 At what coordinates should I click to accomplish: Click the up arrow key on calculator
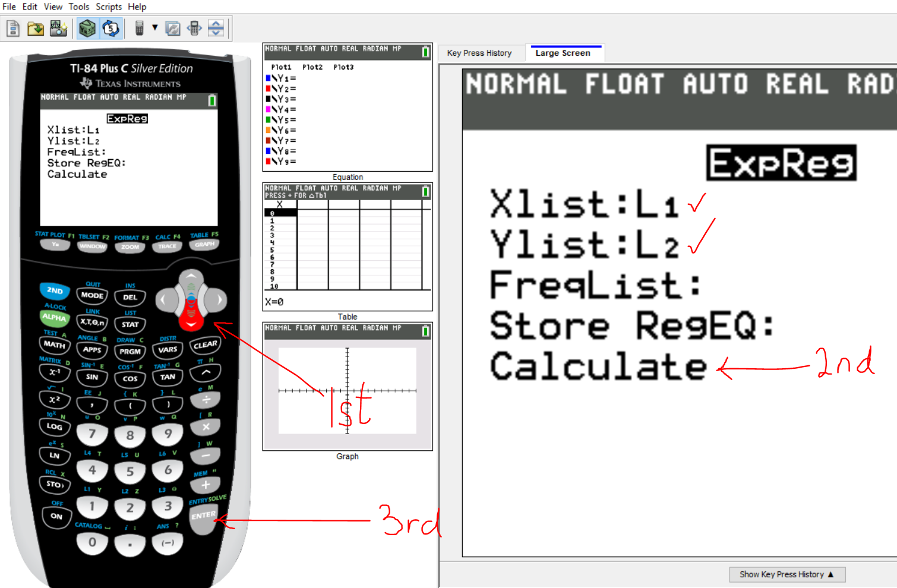pyautogui.click(x=191, y=277)
